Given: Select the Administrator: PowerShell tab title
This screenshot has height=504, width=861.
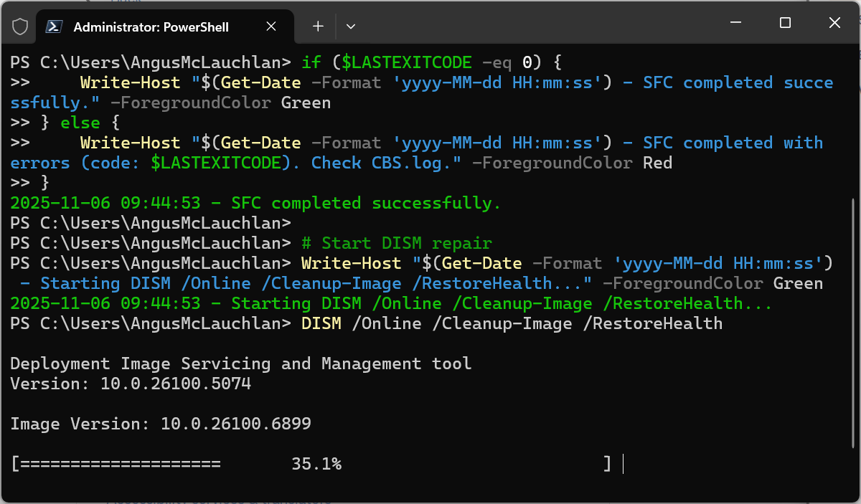Looking at the screenshot, I should (x=151, y=27).
